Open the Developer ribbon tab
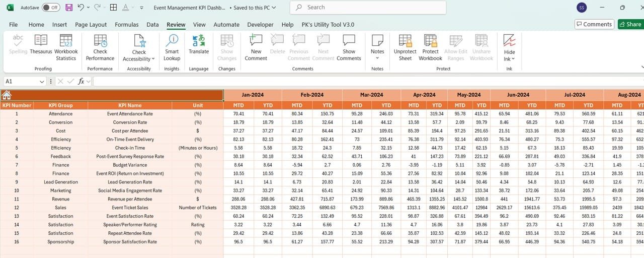This screenshot has height=258, width=644. tap(260, 24)
